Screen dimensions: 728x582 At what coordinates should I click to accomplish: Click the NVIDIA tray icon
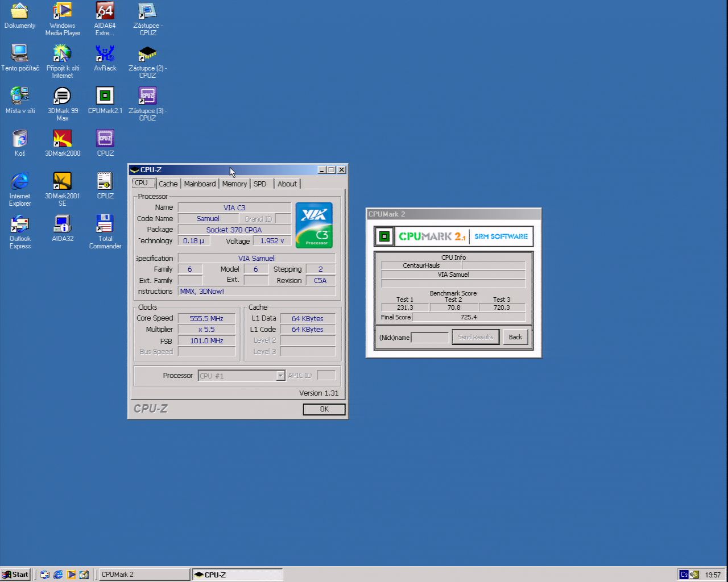pos(694,575)
